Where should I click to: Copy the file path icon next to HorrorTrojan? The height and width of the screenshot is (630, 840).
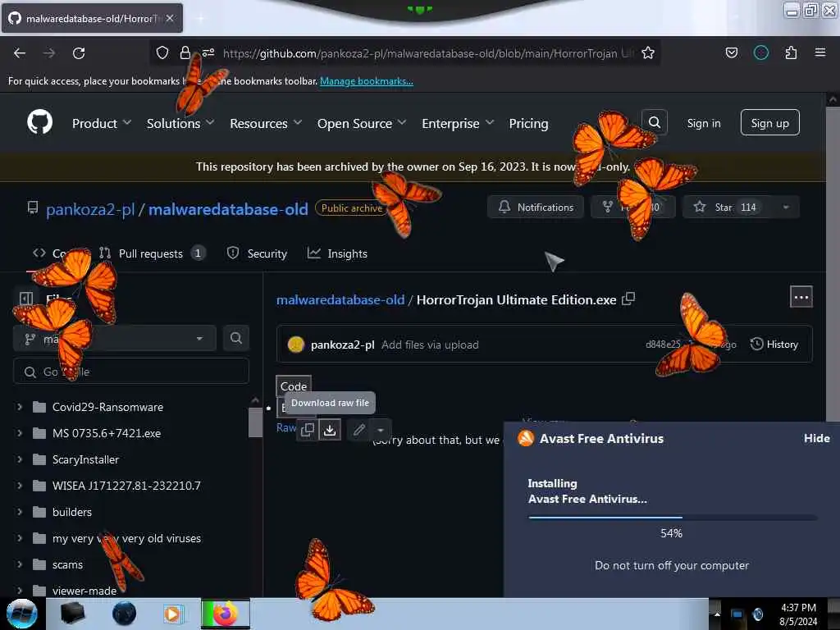628,299
